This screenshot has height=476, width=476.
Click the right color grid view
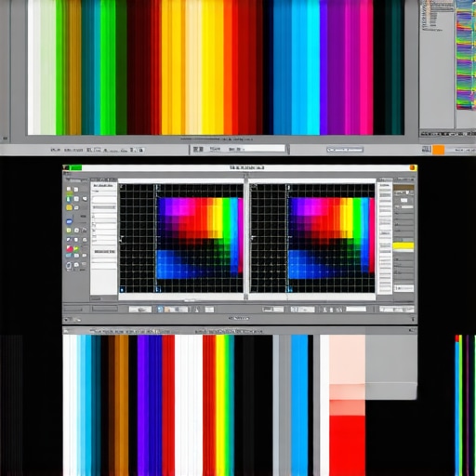pos(312,238)
